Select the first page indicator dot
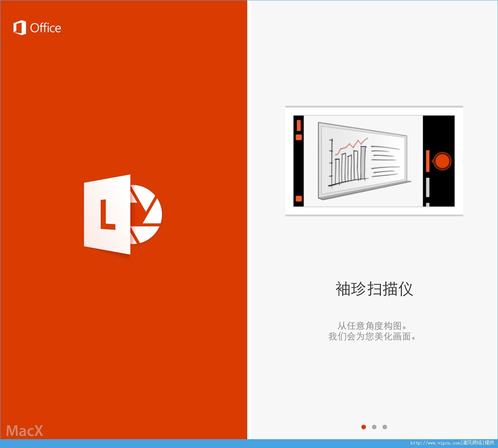498x448 pixels. (x=364, y=427)
